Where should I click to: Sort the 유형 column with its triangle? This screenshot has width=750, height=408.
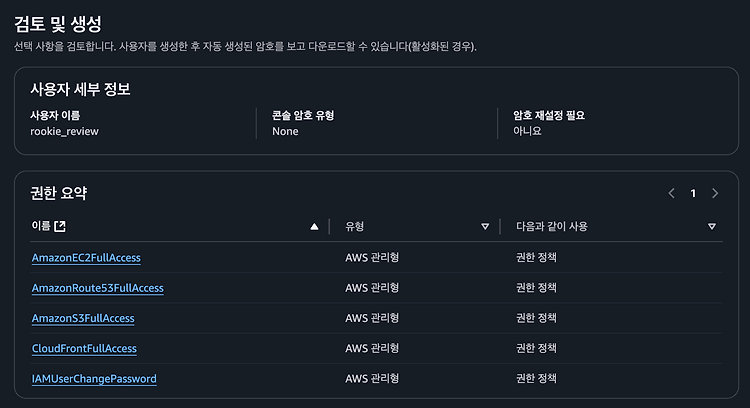[485, 226]
